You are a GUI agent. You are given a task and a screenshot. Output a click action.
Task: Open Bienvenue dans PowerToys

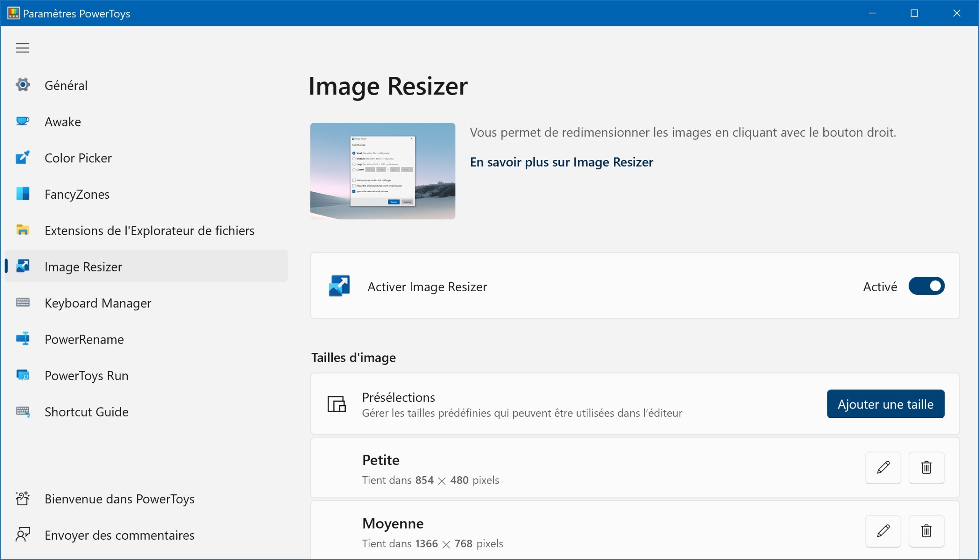coord(146,499)
